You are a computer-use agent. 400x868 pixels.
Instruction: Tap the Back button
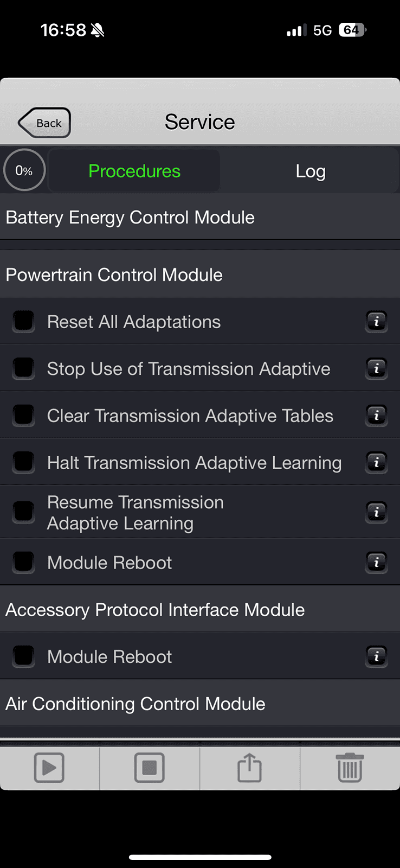(x=43, y=123)
